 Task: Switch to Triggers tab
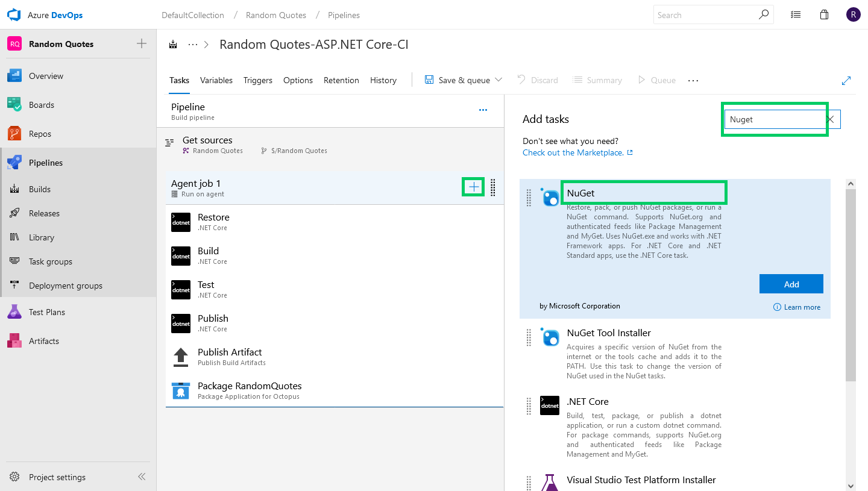258,80
